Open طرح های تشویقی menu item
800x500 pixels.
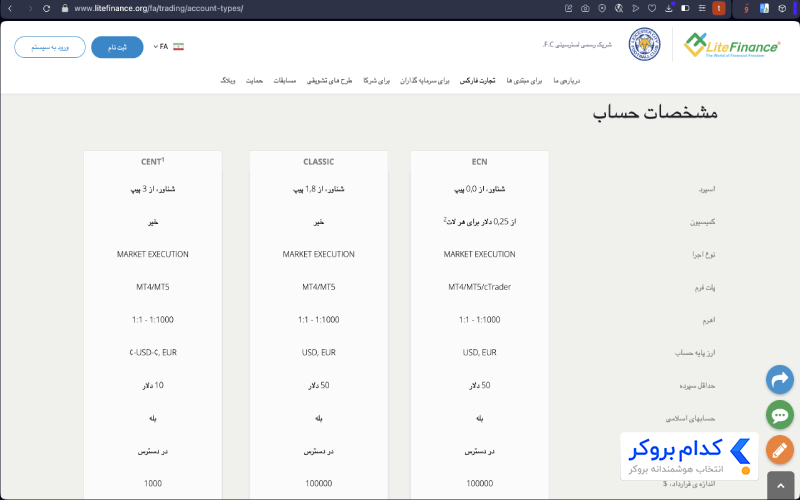(x=330, y=81)
